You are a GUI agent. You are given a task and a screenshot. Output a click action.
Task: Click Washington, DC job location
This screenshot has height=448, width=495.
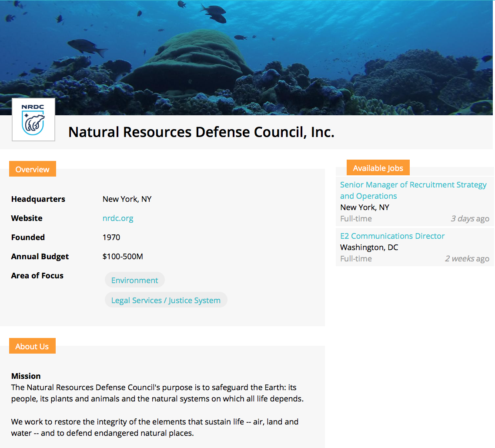[x=369, y=247]
